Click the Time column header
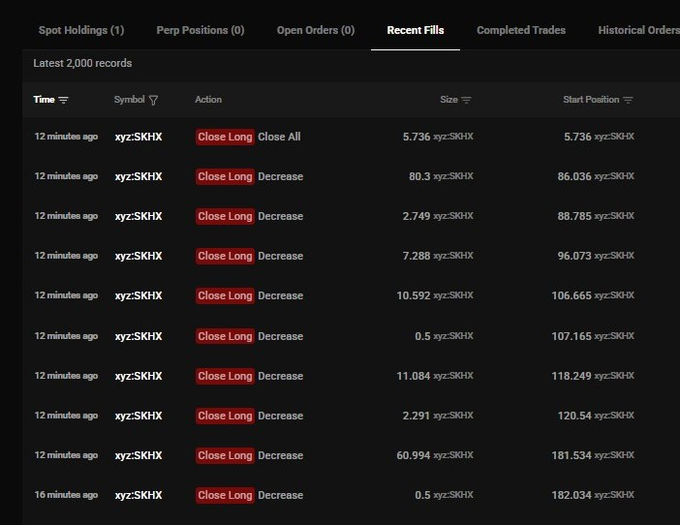The image size is (680, 525). pyautogui.click(x=44, y=100)
